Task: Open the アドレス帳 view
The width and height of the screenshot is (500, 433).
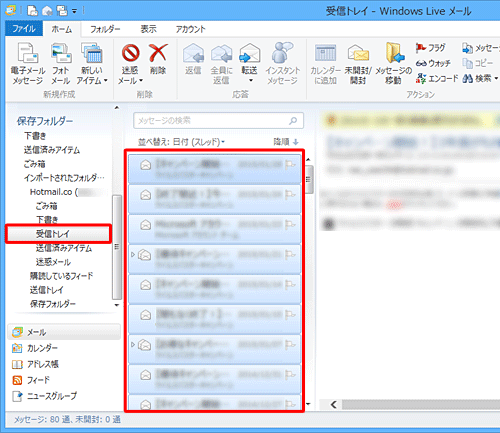Action: 35,364
